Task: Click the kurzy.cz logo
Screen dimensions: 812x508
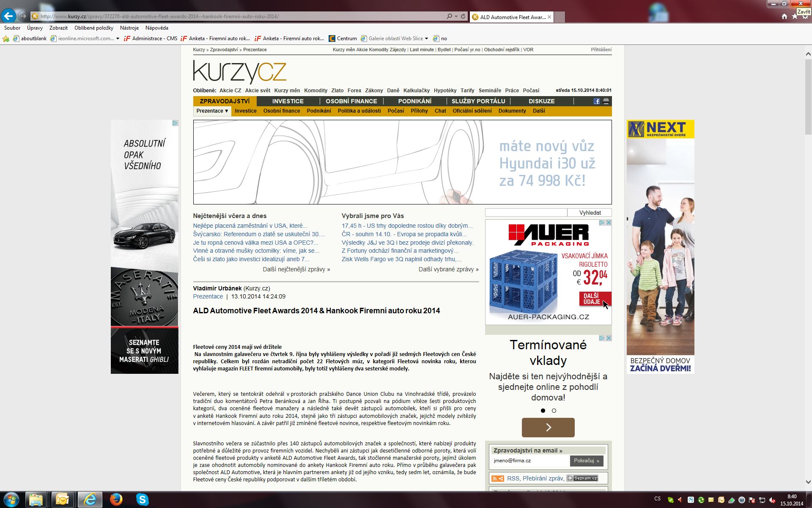Action: (x=240, y=72)
